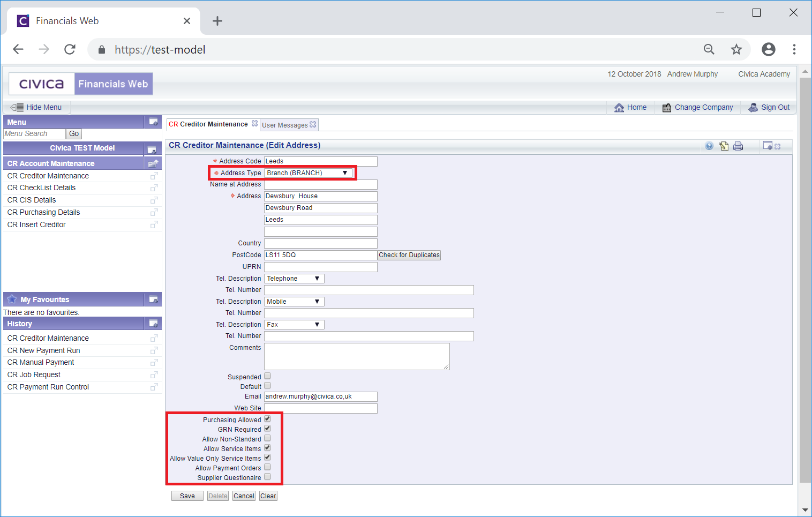Open history CR Manual Payment in new window
The image size is (812, 517).
154,363
